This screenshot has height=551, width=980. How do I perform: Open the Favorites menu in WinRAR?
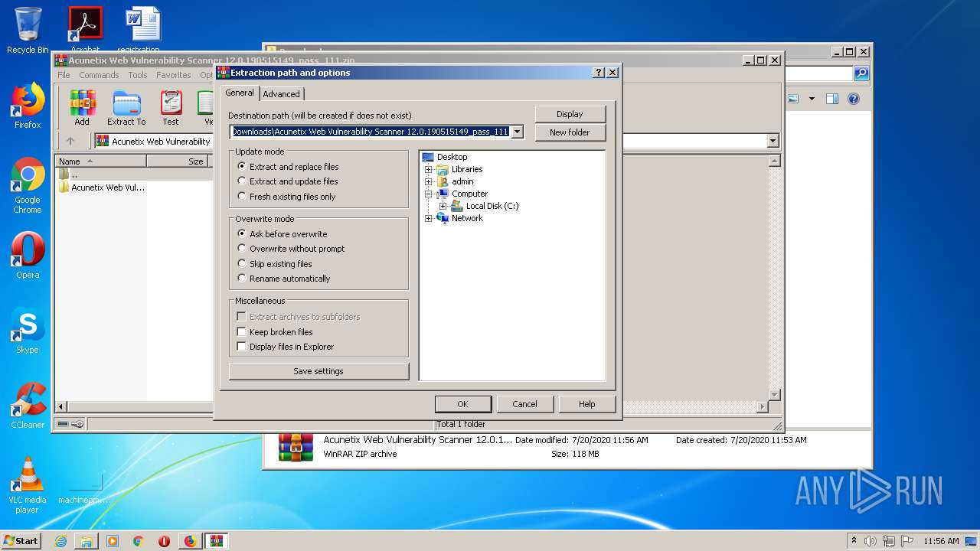pos(174,75)
